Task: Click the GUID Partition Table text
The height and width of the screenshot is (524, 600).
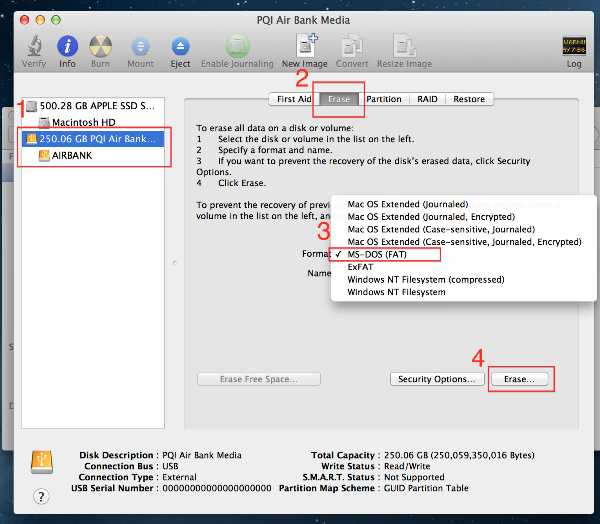Action: (426, 488)
